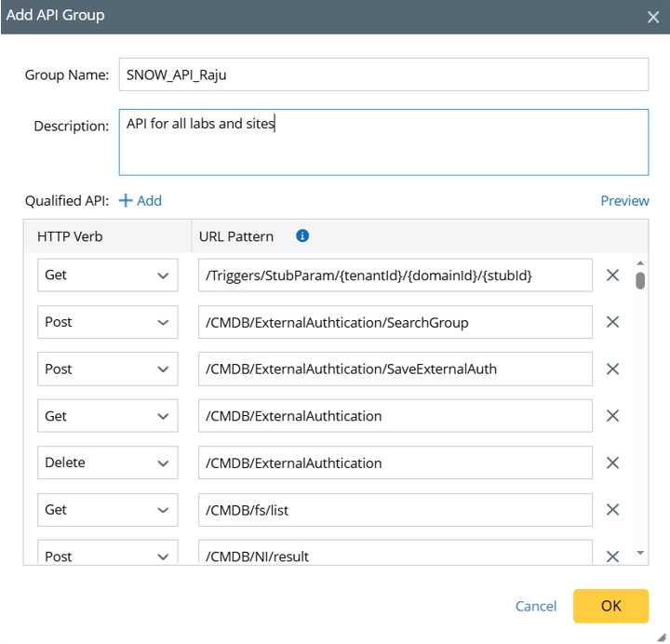
Task: Remove the SaveExternalAuth URL pattern row
Action: [612, 369]
